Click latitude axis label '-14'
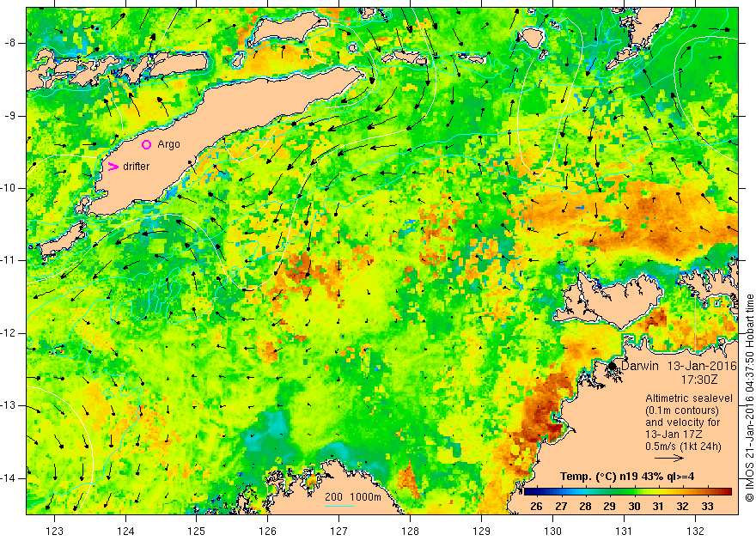 click(x=7, y=478)
